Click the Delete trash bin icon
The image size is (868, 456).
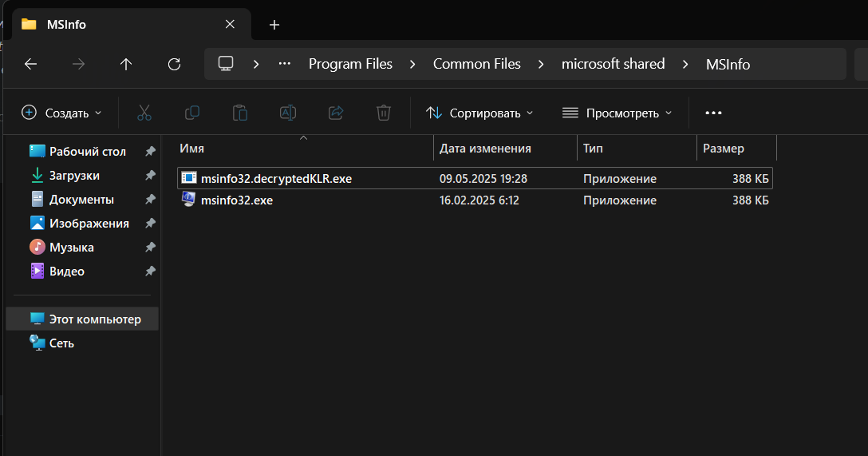click(x=384, y=113)
